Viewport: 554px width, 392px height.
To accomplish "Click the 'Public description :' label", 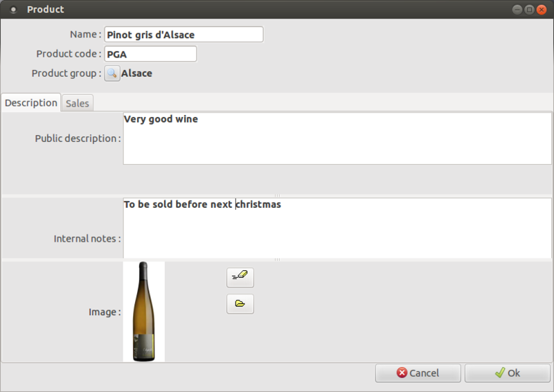I will click(x=78, y=139).
